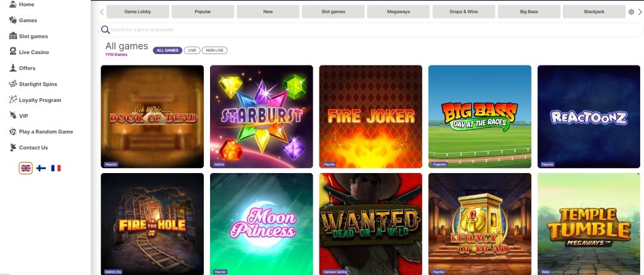Switch language to the Finnish flag

pyautogui.click(x=41, y=168)
